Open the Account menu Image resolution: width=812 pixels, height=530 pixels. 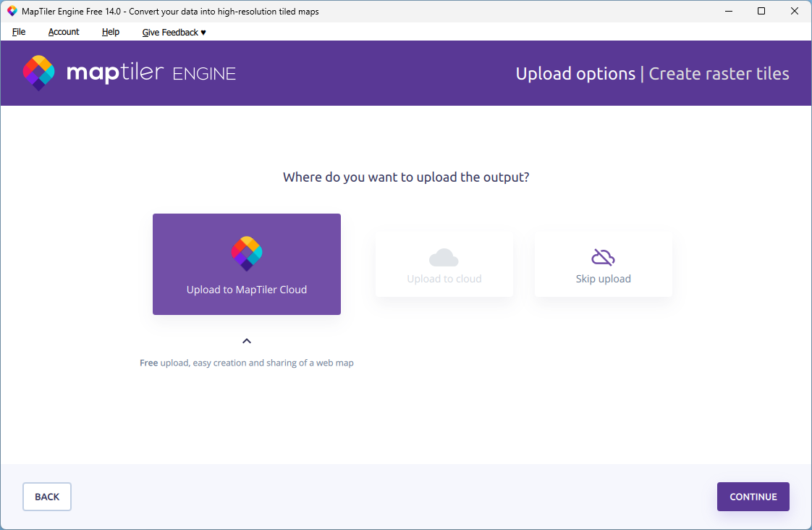click(64, 32)
